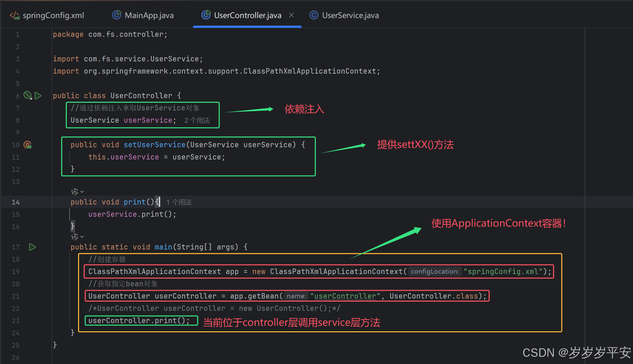Switch to the MainApp.java tab
The height and width of the screenshot is (364, 633).
pos(149,15)
